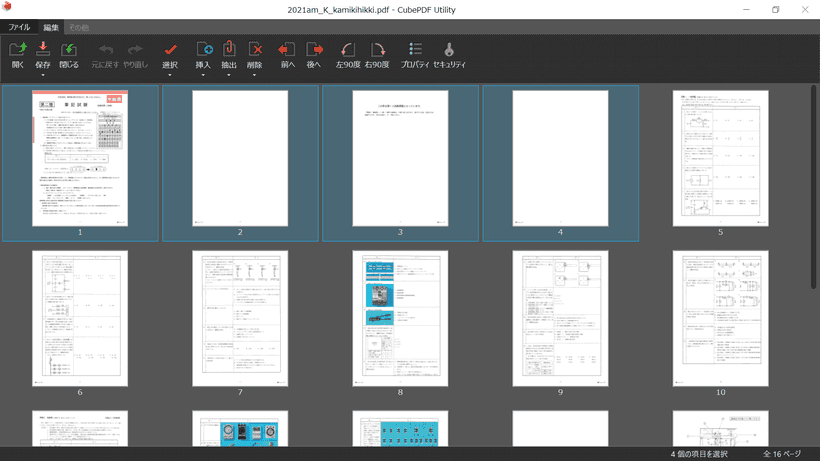Switch to the その他 tab
Image resolution: width=820 pixels, height=461 pixels.
(x=79, y=27)
